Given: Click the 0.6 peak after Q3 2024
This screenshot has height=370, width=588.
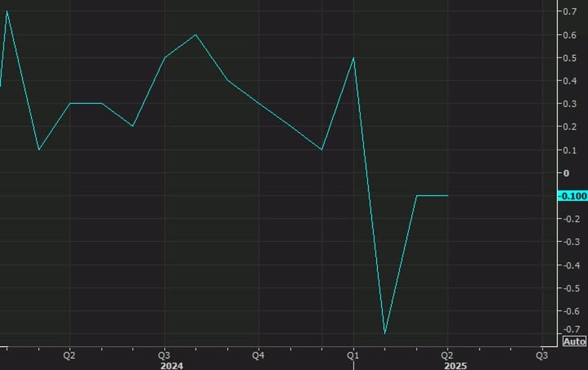Looking at the screenshot, I should click(x=196, y=35).
